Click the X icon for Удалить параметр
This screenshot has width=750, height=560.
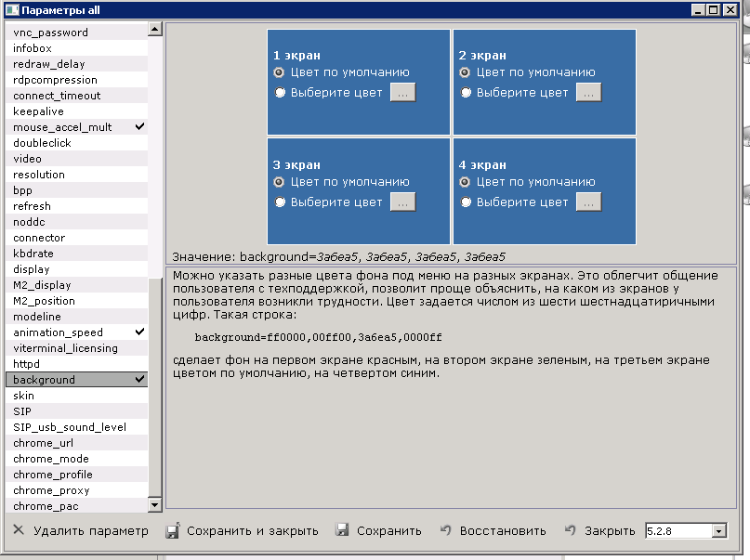point(19,530)
